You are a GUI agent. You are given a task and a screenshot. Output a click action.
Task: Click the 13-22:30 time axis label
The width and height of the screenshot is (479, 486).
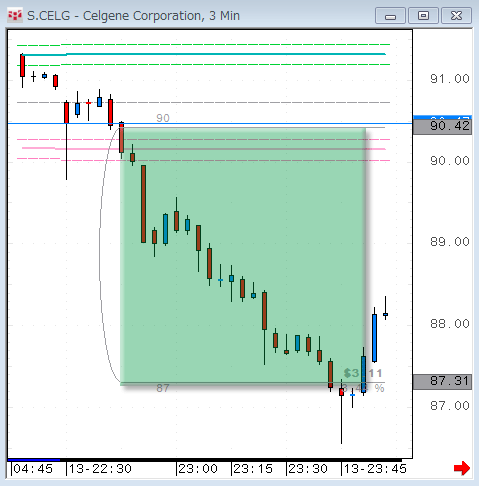pyautogui.click(x=100, y=469)
